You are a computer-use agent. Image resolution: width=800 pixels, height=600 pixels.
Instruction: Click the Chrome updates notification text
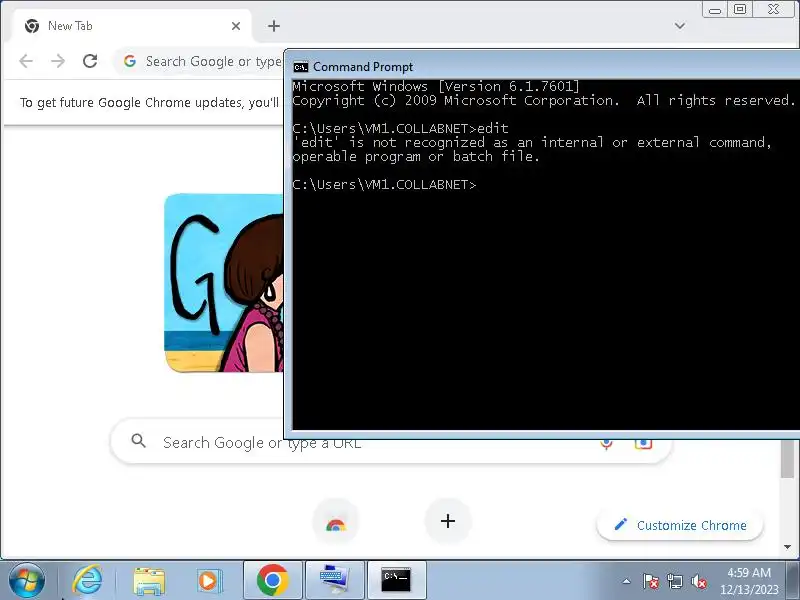(x=149, y=103)
